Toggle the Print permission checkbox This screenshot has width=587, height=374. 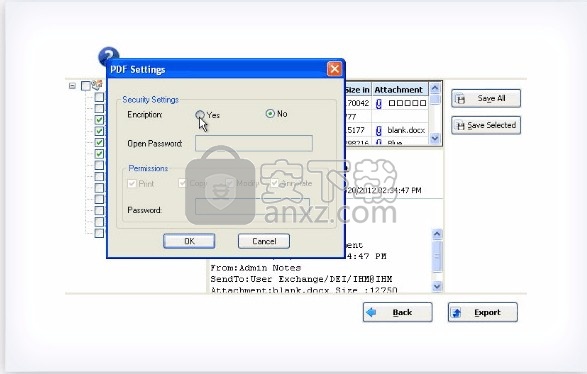(132, 183)
